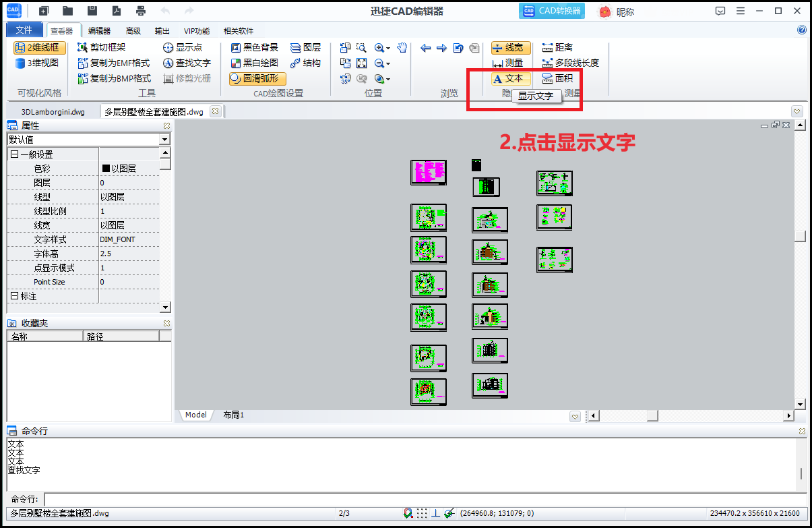Save drawing using the floppy disk icon
812x528 pixels.
pyautogui.click(x=92, y=11)
